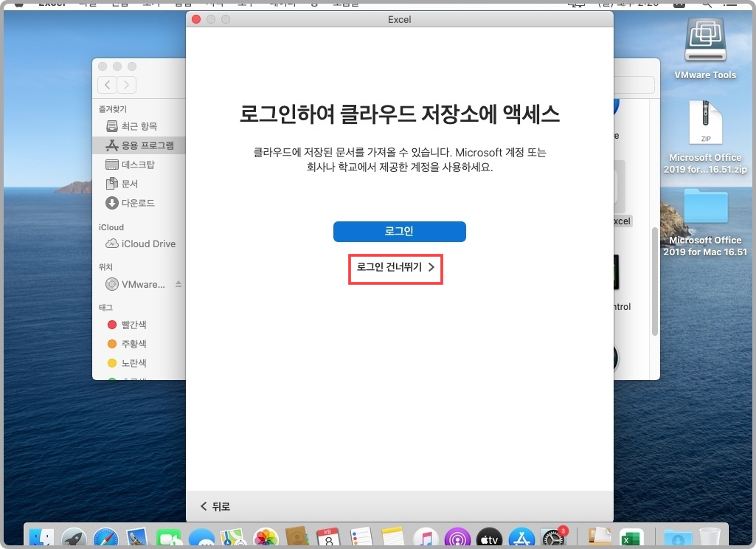Open the Excel menu in the menu bar
This screenshot has height=549, width=756.
click(52, 4)
